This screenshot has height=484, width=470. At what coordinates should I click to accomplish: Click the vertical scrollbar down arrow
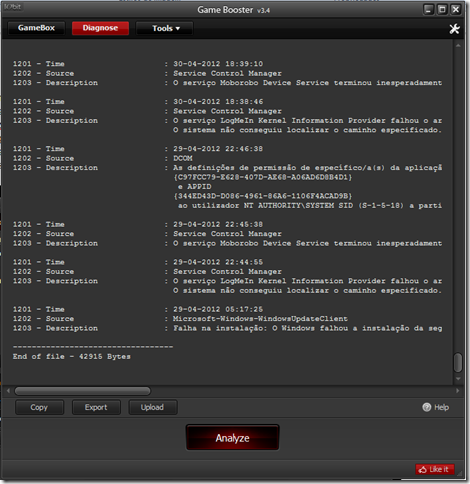pos(458,379)
